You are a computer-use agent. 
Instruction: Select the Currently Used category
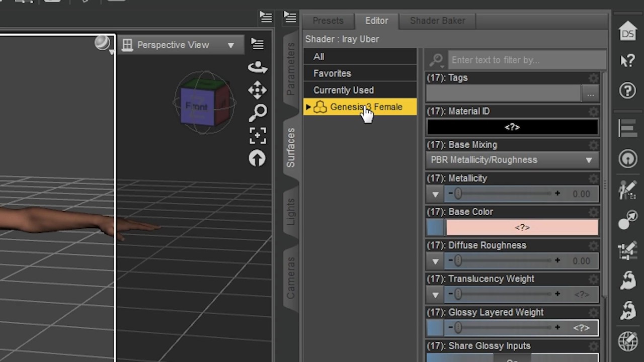point(344,90)
